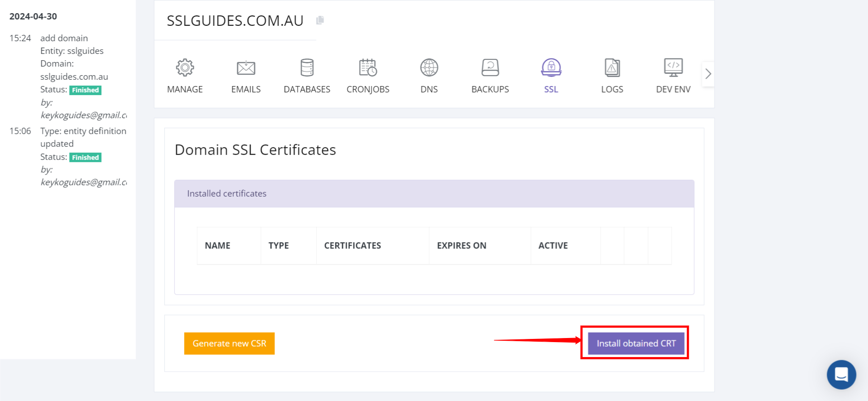Click the Generate new CSR button

click(229, 343)
